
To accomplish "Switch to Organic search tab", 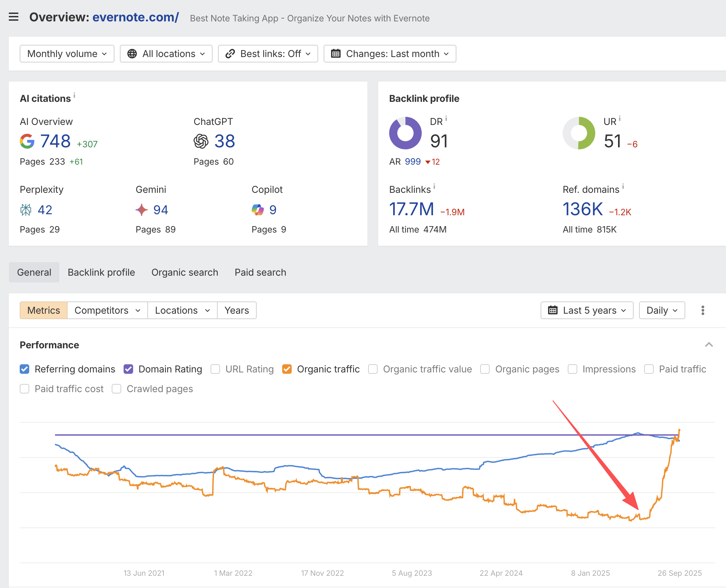I will click(185, 272).
